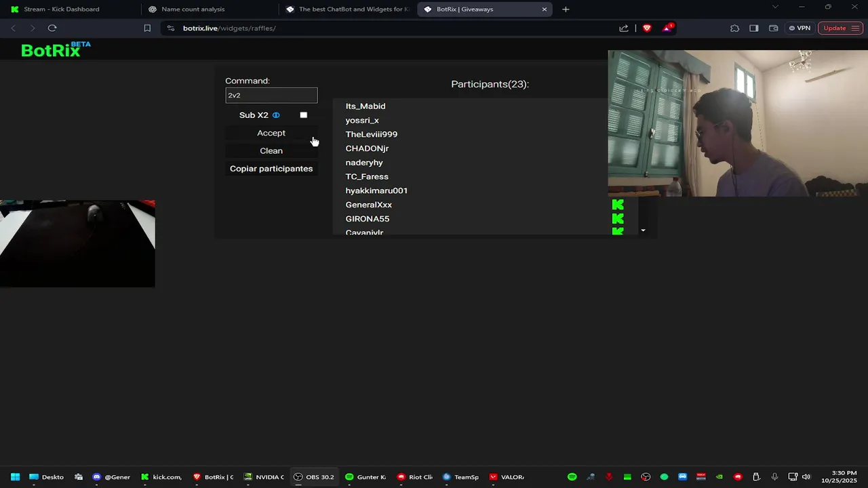Open the tab search chevron

pos(775,7)
